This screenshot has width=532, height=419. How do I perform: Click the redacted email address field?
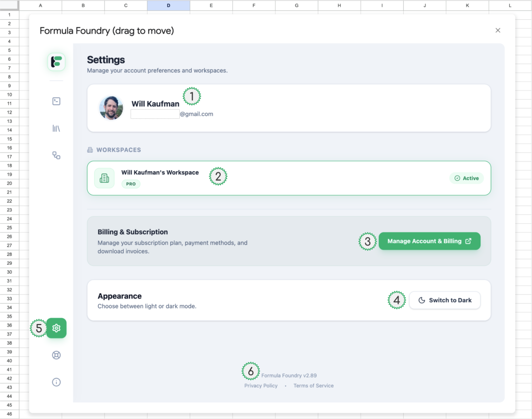[x=155, y=114]
